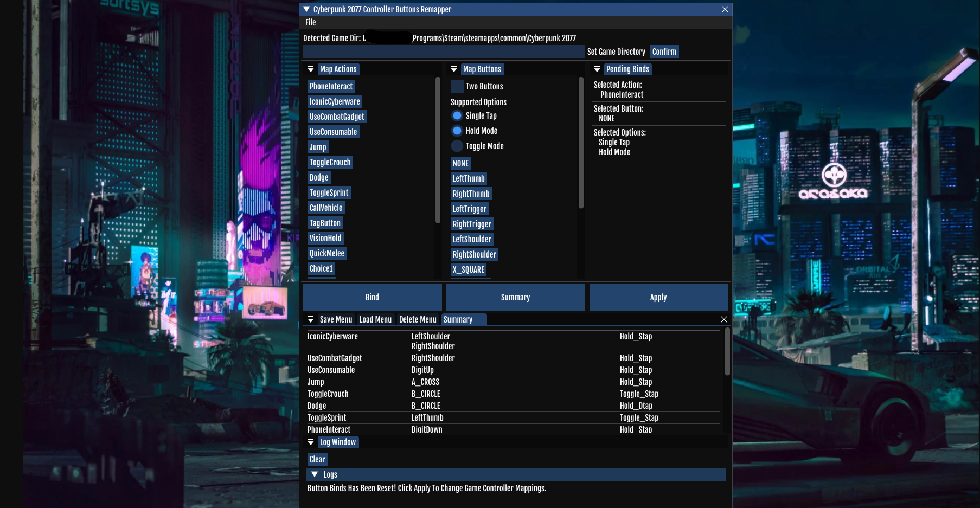Switch to the Load Menu tab
The image size is (980, 508).
click(x=375, y=319)
